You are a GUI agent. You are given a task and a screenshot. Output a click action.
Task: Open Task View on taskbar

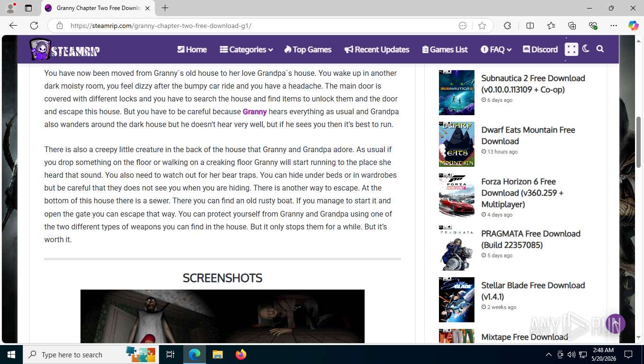pos(170,355)
